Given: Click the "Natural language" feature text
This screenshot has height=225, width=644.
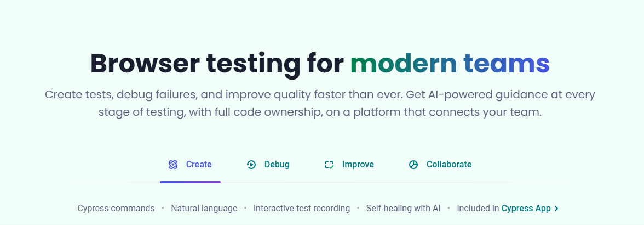Looking at the screenshot, I should [204, 209].
